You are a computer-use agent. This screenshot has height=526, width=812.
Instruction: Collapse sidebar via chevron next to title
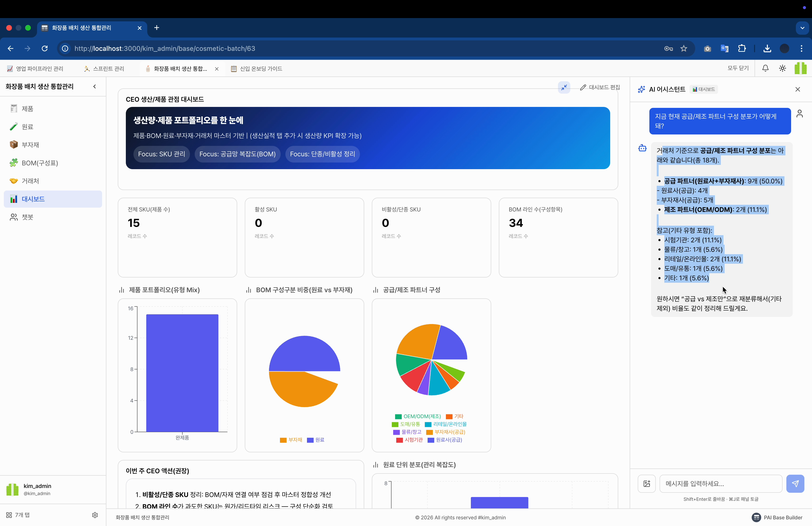(x=94, y=86)
